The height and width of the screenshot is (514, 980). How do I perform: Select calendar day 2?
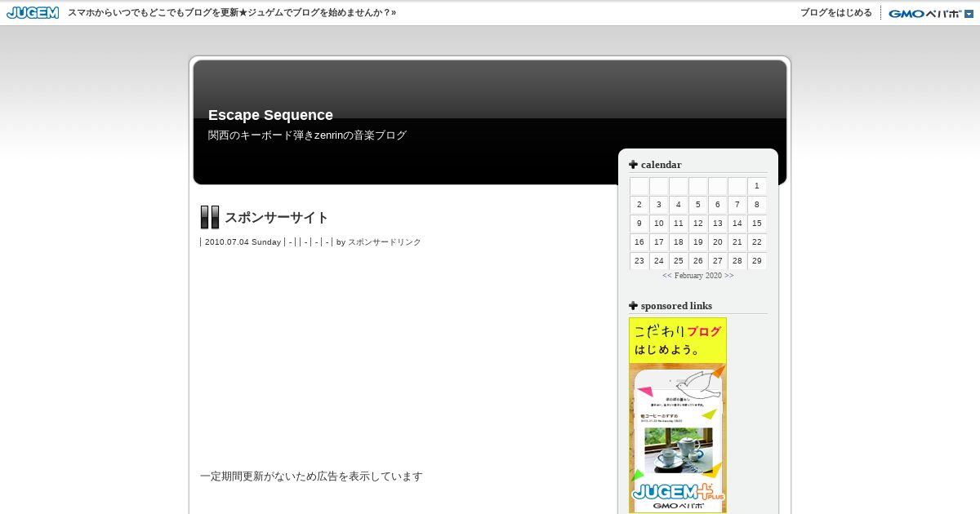tap(639, 205)
